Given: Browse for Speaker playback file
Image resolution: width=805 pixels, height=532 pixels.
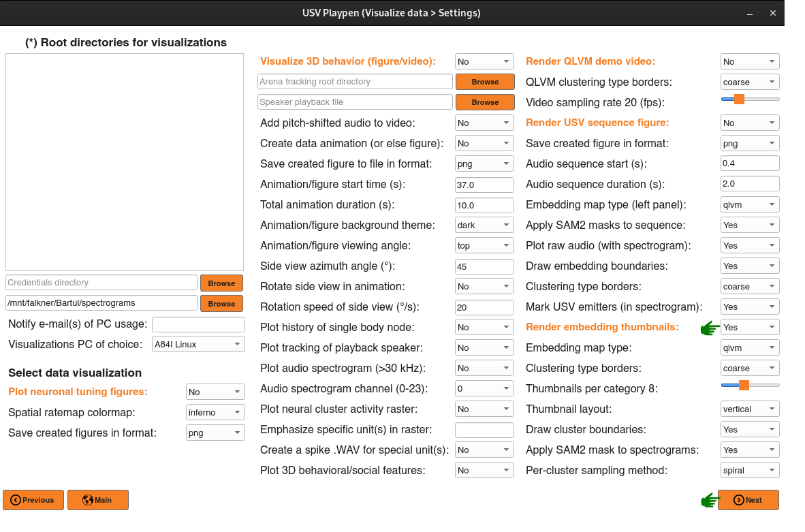Looking at the screenshot, I should click(x=485, y=102).
